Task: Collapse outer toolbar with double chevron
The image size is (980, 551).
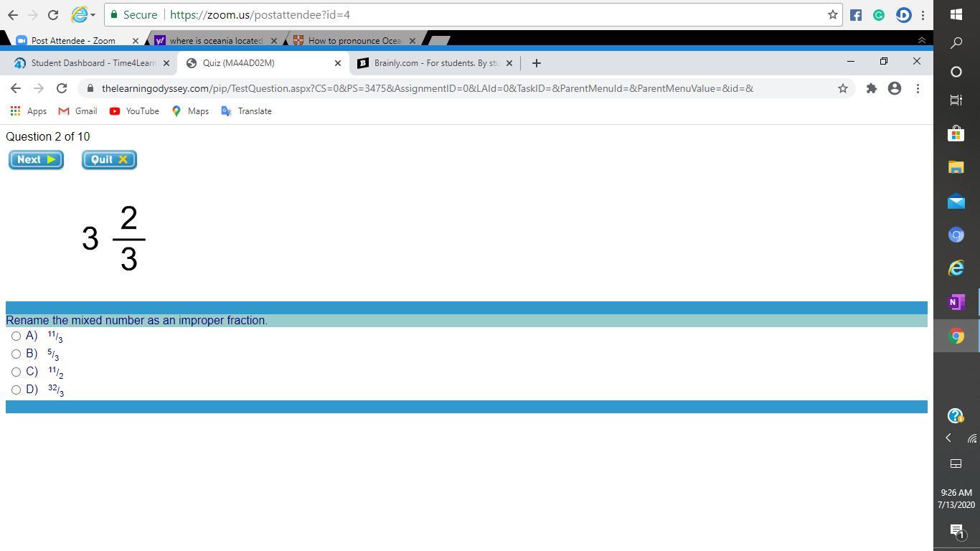Action: [x=922, y=40]
